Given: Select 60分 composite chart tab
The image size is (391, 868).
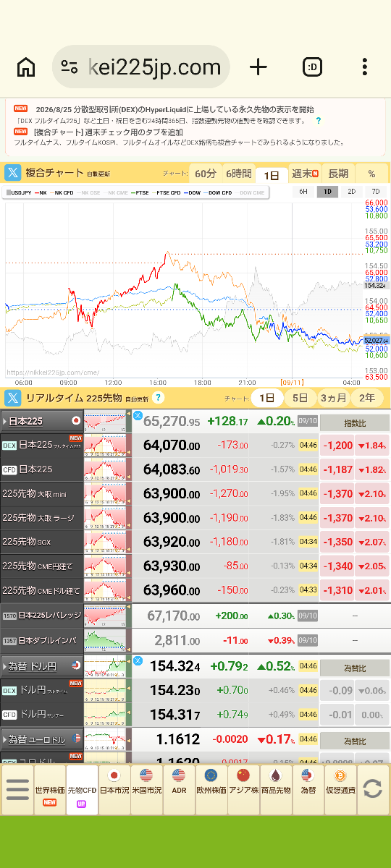Looking at the screenshot, I should tap(206, 174).
